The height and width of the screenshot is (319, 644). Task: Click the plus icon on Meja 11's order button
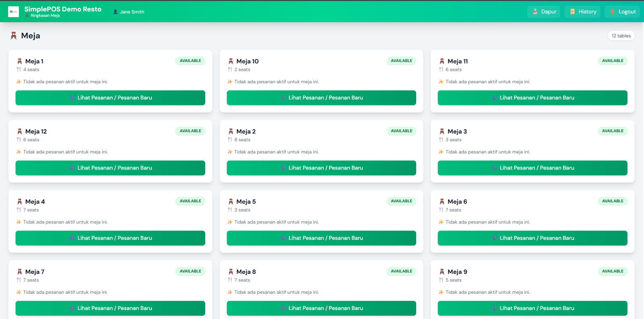click(x=494, y=98)
